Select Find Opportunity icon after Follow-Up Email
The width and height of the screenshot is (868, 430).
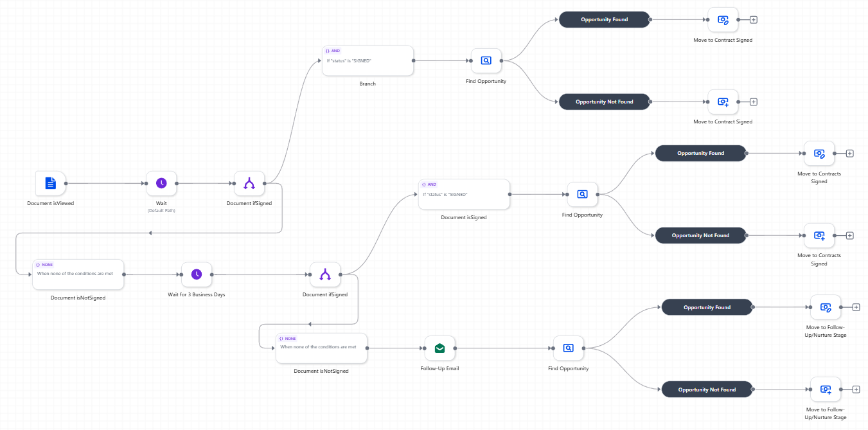569,348
